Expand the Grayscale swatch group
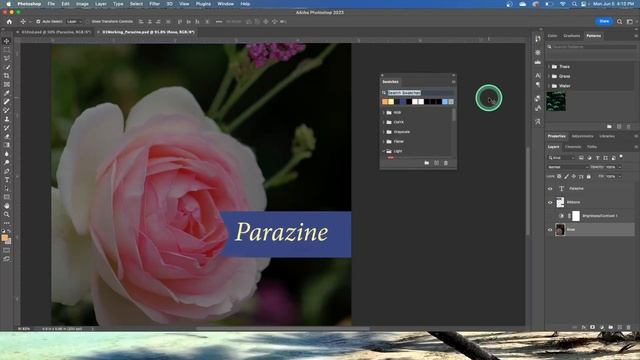This screenshot has height=360, width=640. point(384,132)
